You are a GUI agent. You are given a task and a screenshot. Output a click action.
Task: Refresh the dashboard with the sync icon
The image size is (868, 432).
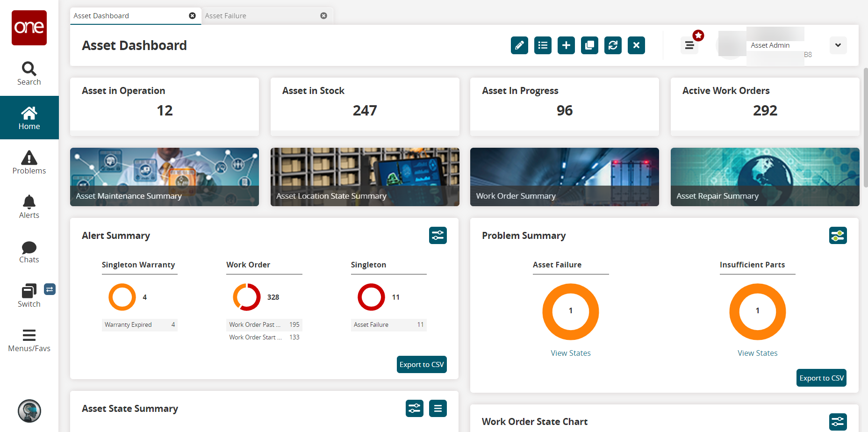[x=612, y=45]
